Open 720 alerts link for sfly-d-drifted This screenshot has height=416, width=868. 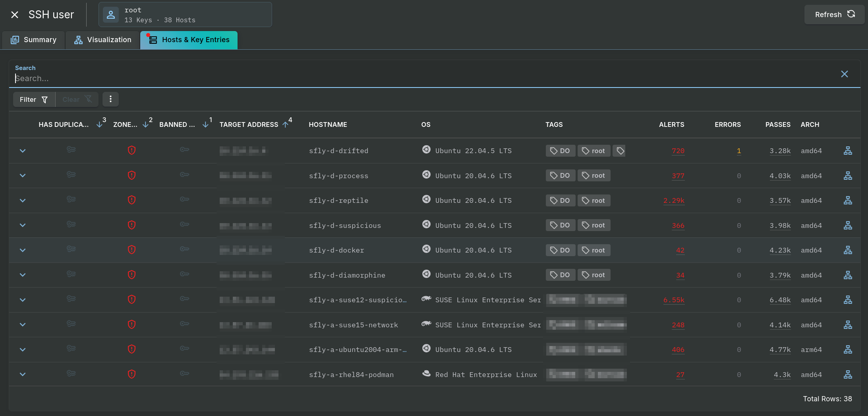(678, 151)
